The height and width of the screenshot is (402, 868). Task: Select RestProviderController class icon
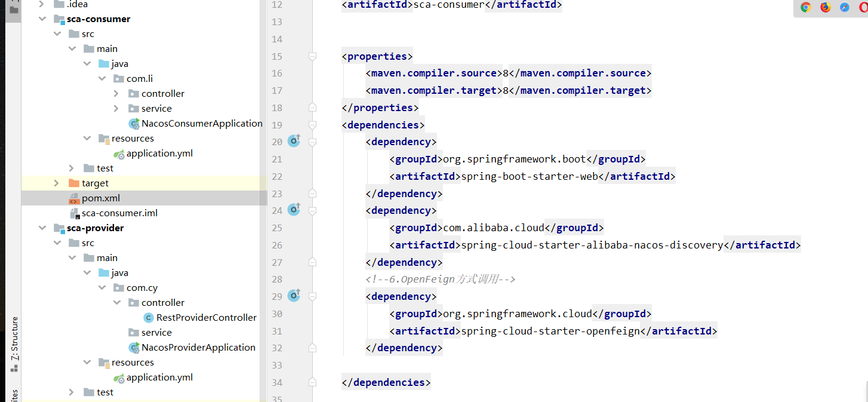(x=149, y=318)
